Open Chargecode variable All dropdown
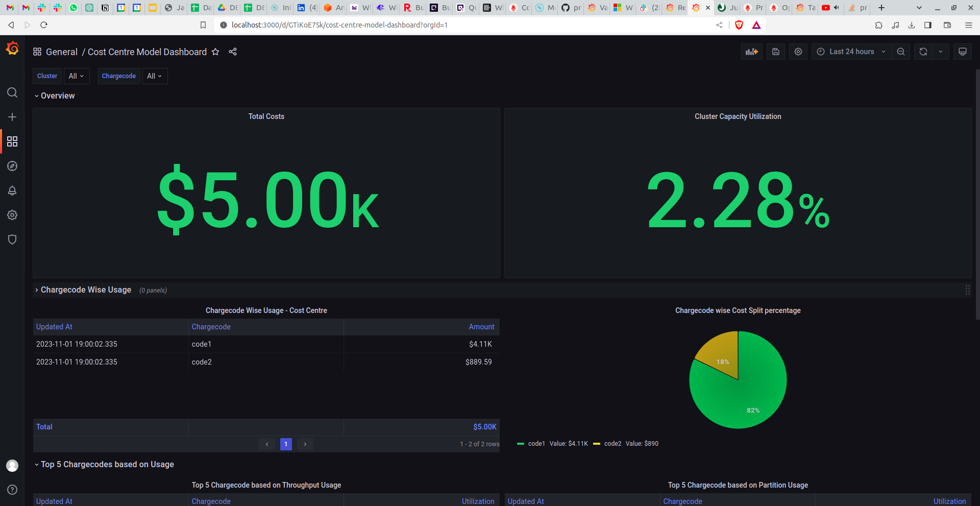The image size is (980, 506). click(x=155, y=76)
